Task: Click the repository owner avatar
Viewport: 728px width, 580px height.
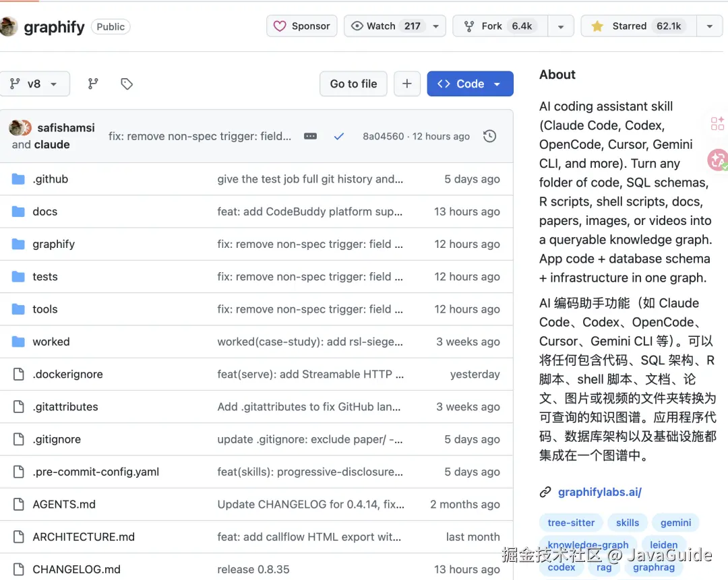Action: [8, 26]
